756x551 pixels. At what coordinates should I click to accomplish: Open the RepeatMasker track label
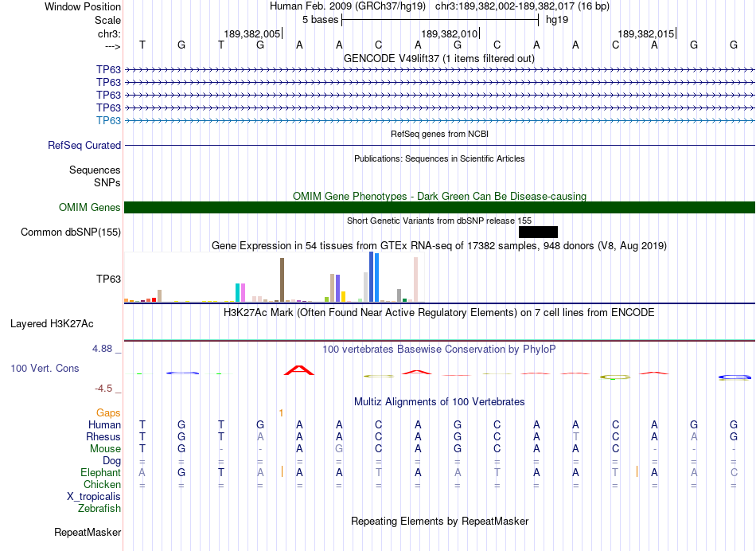pos(88,532)
